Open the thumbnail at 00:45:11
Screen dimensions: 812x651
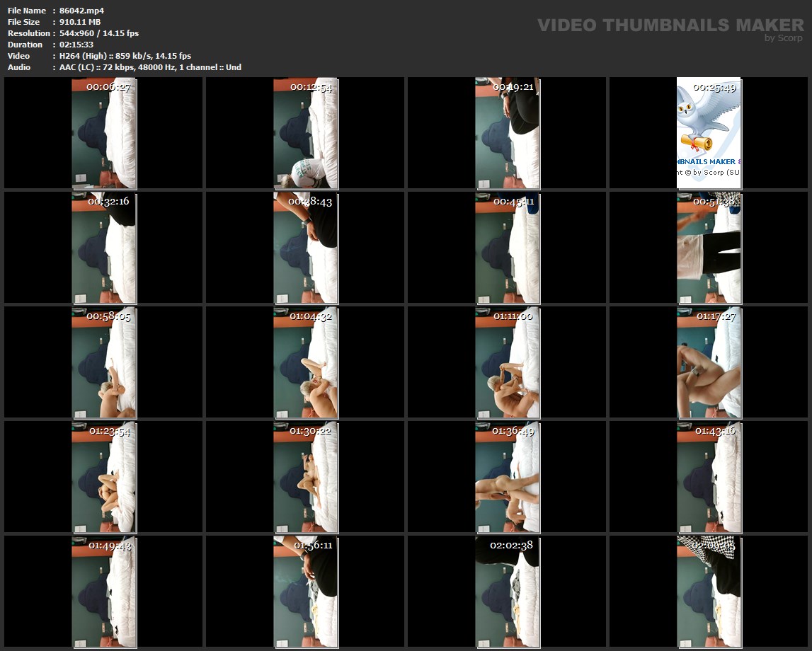(x=507, y=248)
